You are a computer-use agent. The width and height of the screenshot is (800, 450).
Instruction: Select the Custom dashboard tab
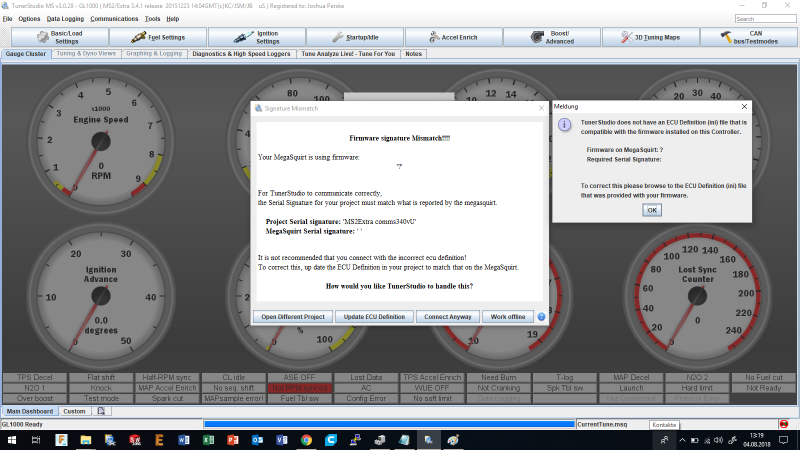tap(75, 411)
